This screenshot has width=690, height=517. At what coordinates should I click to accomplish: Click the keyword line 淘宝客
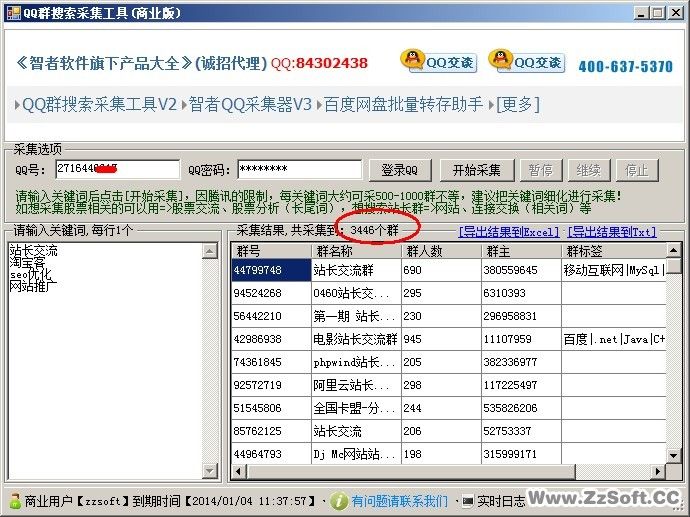point(27,263)
